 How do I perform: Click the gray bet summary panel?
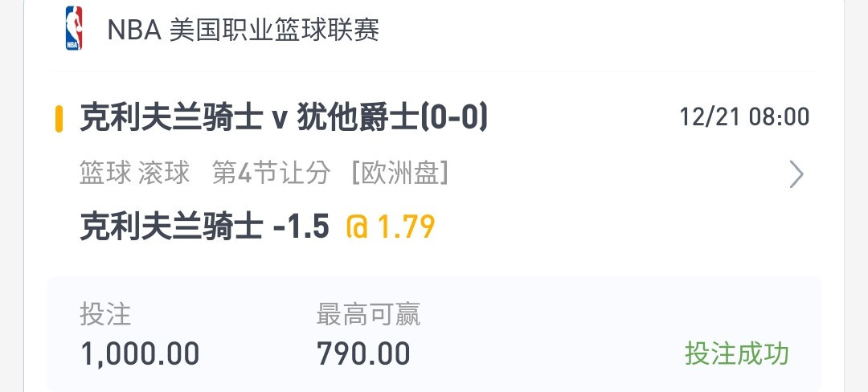[x=434, y=334]
